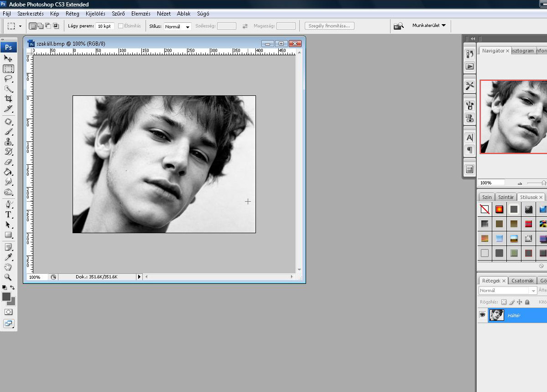Launch Adobe Bridge from options bar

pos(398,26)
